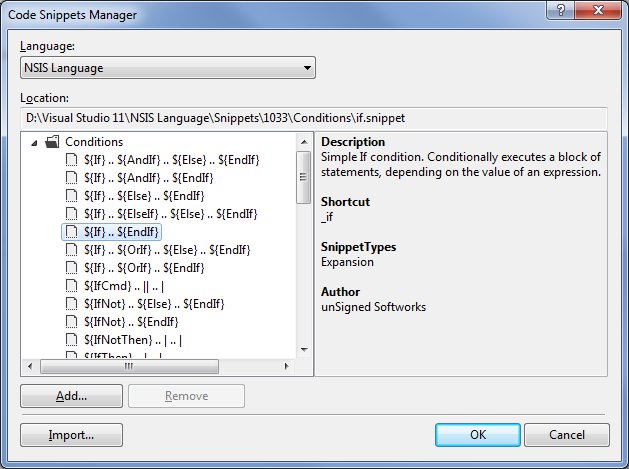Screen dimensions: 629x469
Task: Select snippet ${IfNotThen} .. | .. |
Action: (x=133, y=340)
